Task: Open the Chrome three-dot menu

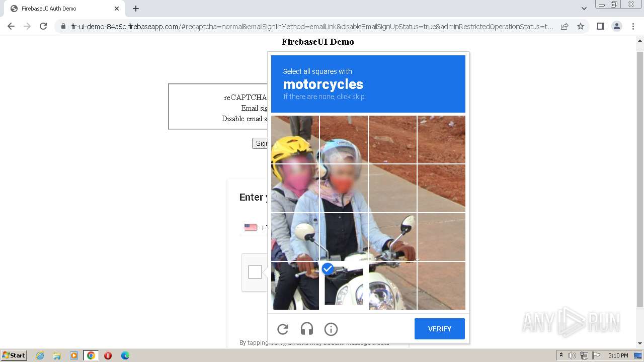Action: click(x=633, y=26)
